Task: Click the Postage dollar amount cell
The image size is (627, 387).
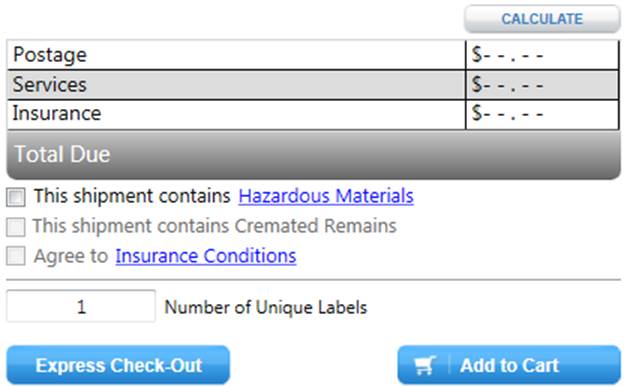Action: tap(542, 55)
